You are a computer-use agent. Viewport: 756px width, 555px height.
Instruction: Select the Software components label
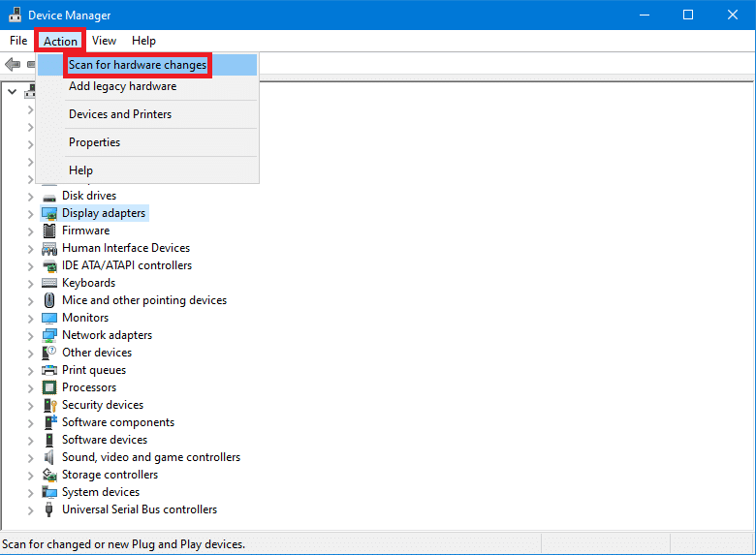point(118,422)
